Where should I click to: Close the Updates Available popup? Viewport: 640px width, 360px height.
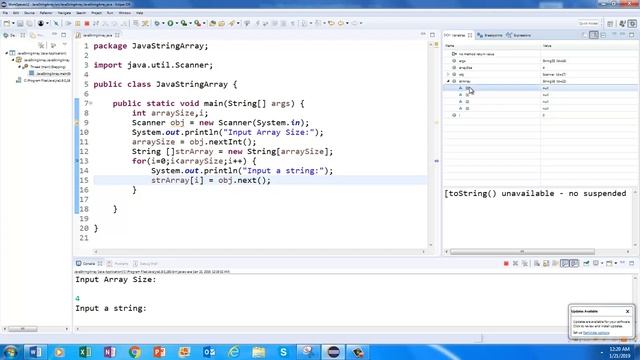[627, 311]
